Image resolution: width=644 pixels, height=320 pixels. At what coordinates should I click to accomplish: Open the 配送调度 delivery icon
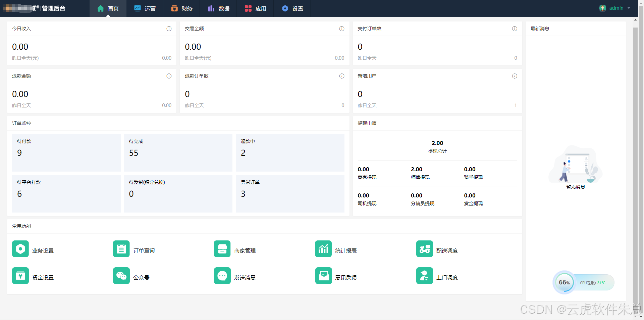(424, 249)
